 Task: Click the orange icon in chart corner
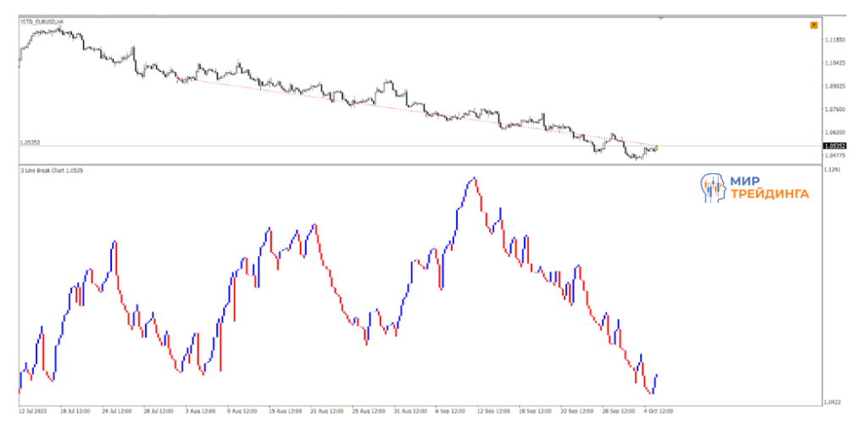(814, 25)
